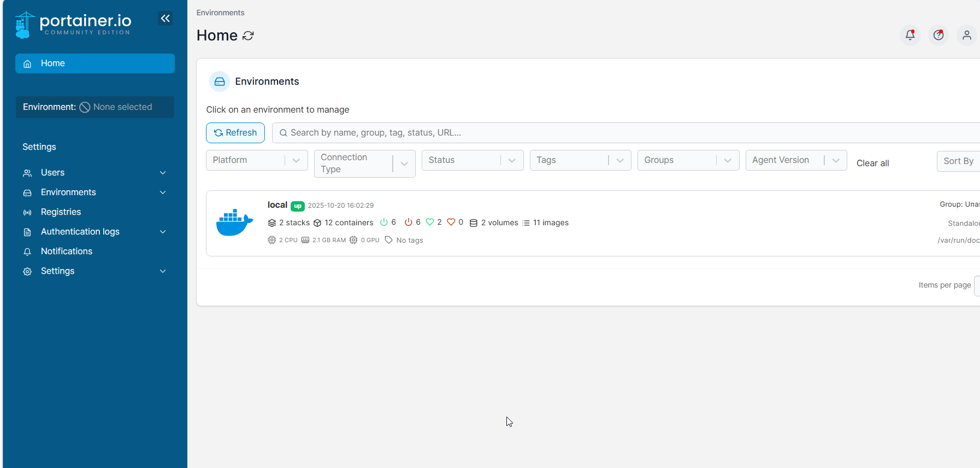This screenshot has width=980, height=468.
Task: Open the Status filter dropdown
Action: 473,160
